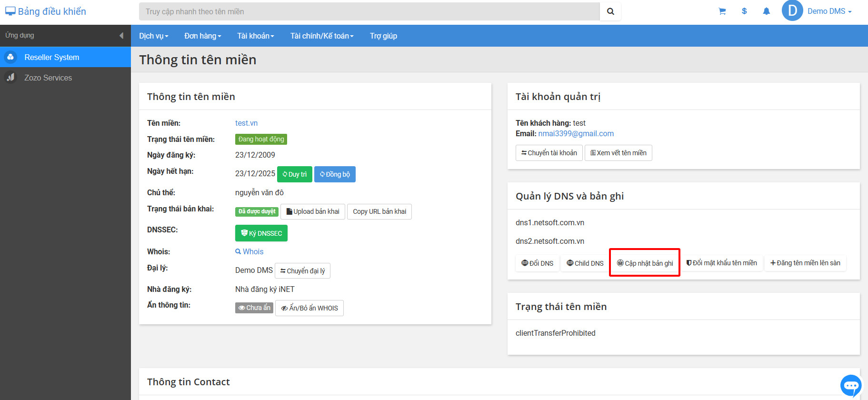The width and height of the screenshot is (868, 400).
Task: Focus the quick domain search field
Action: tap(369, 11)
